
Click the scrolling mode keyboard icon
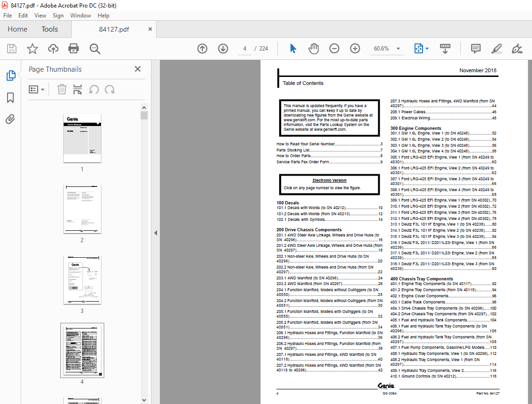pyautogui.click(x=445, y=49)
